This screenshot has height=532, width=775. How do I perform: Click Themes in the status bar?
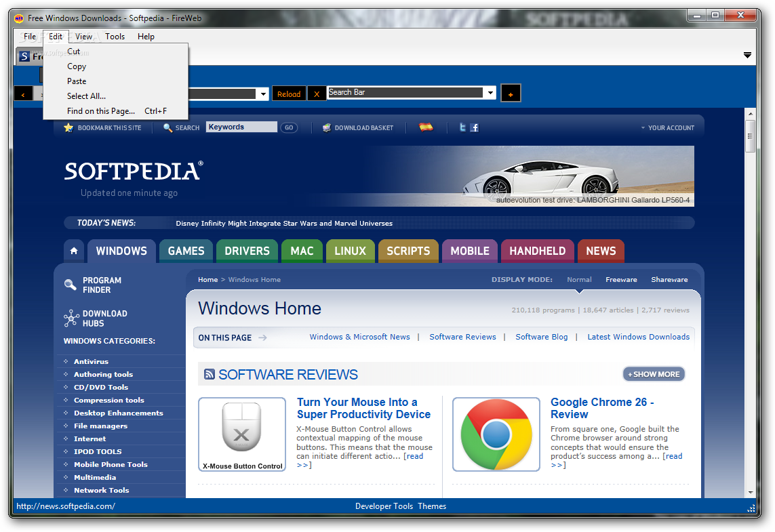click(432, 506)
